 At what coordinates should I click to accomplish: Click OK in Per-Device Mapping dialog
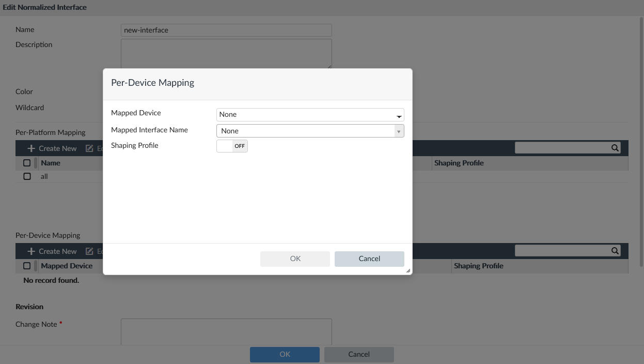[295, 259]
